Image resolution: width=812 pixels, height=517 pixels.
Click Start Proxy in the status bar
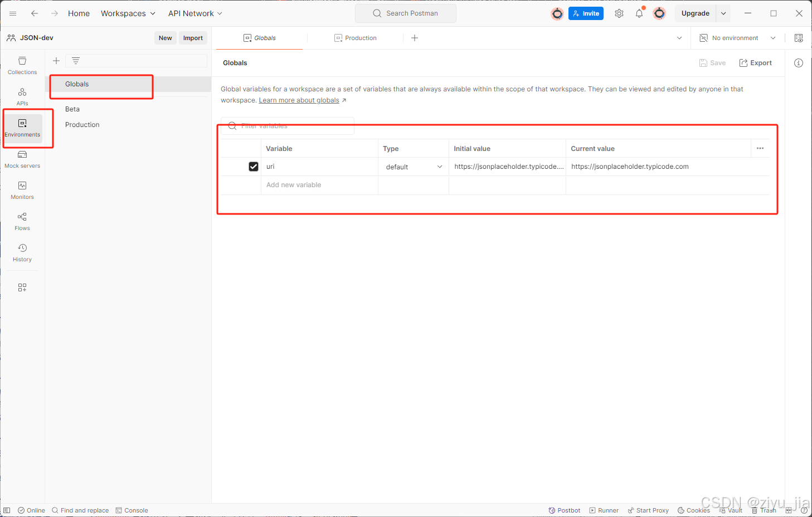[648, 510]
